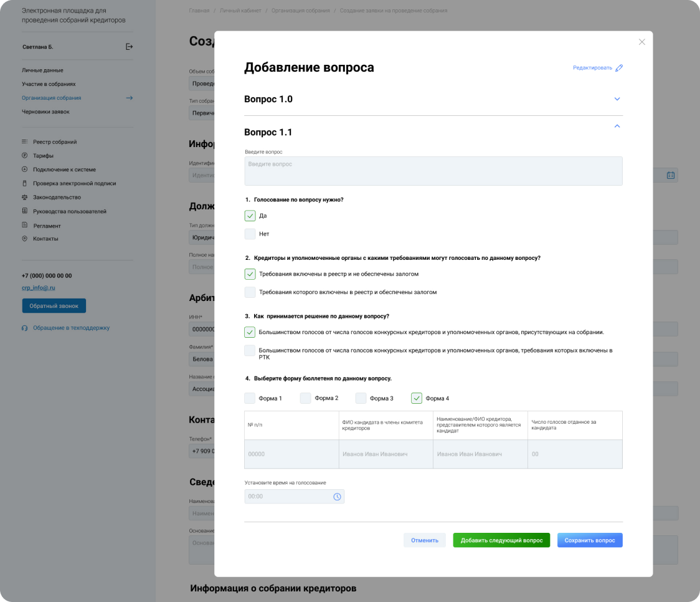Click the Законодательство scales icon
The height and width of the screenshot is (602, 700).
[x=25, y=197]
